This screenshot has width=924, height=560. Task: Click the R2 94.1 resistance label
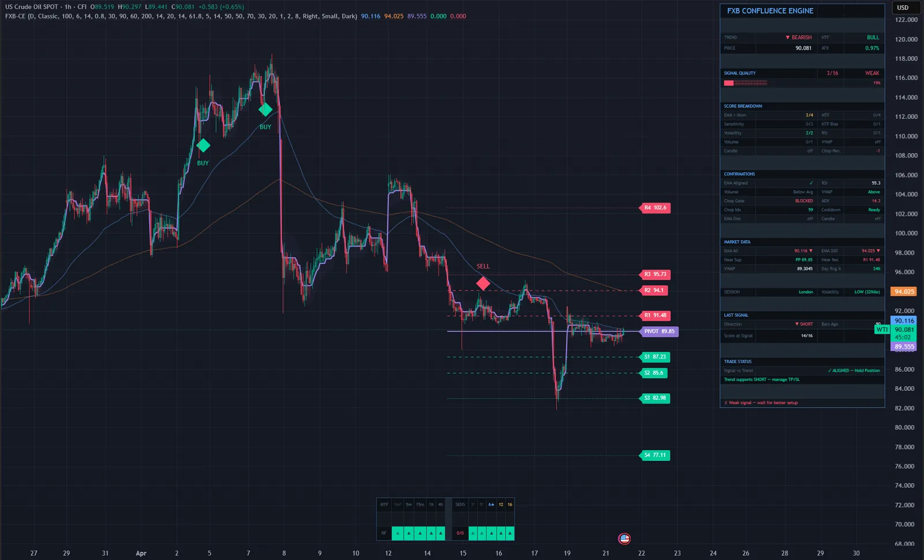pos(654,290)
